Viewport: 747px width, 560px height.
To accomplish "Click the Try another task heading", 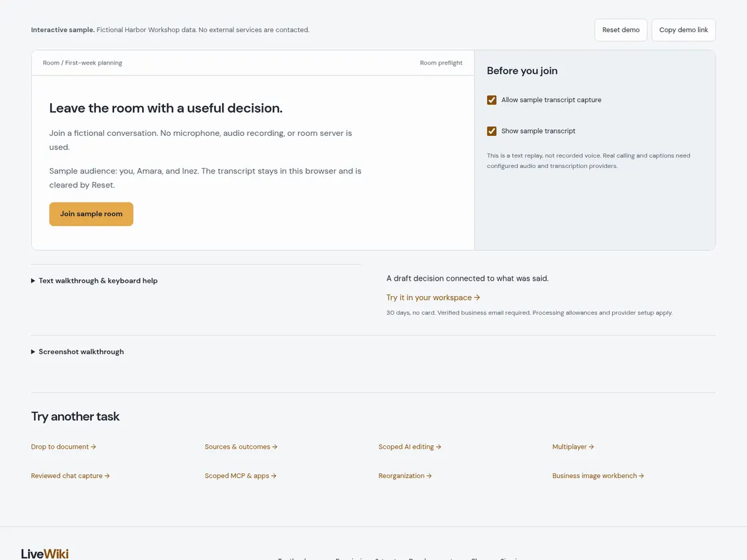I will [75, 417].
